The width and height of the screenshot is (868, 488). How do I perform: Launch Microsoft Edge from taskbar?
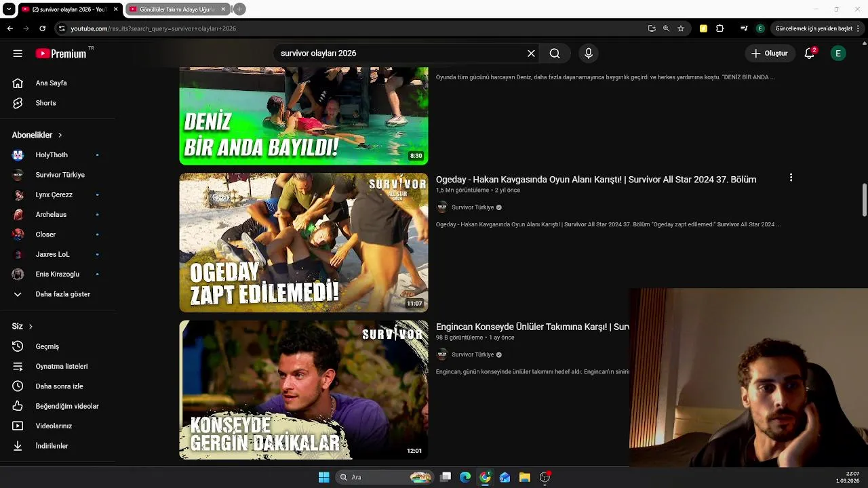[465, 477]
